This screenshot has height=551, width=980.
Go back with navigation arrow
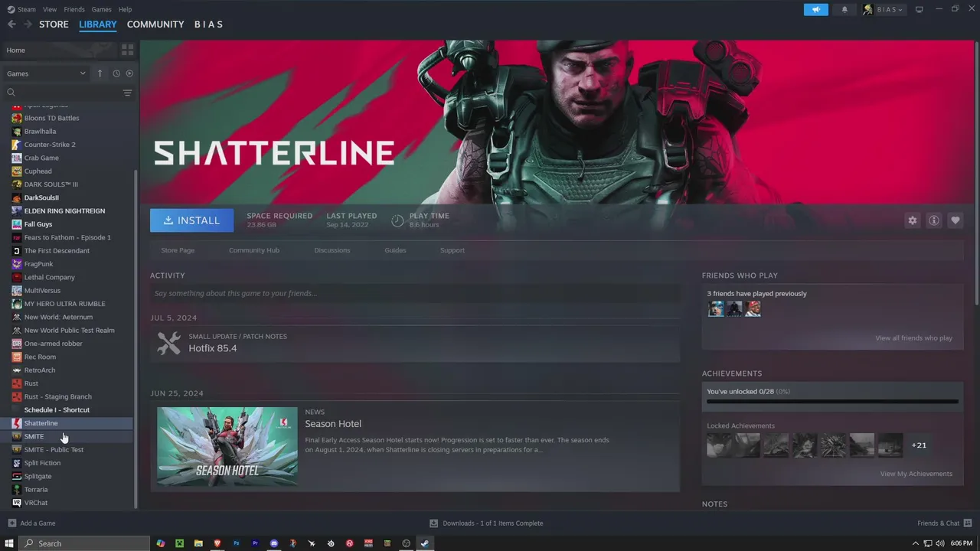[11, 24]
